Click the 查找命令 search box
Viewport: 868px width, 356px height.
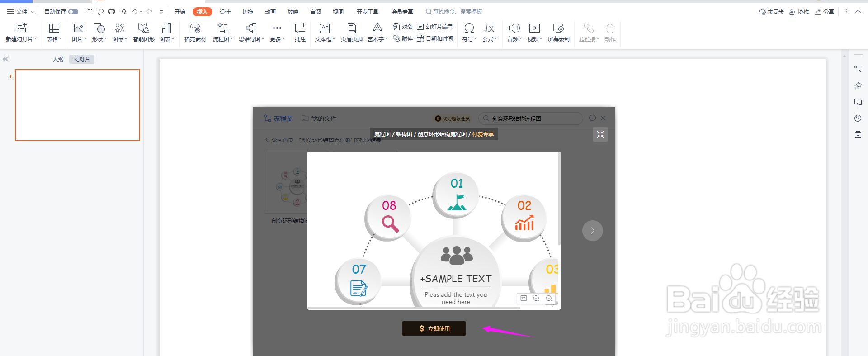(x=454, y=12)
